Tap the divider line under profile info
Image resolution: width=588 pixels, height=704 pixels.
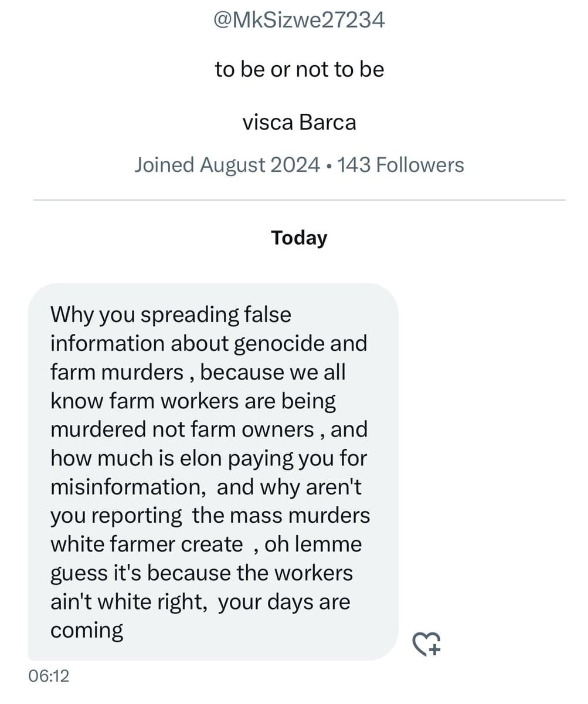(x=299, y=200)
